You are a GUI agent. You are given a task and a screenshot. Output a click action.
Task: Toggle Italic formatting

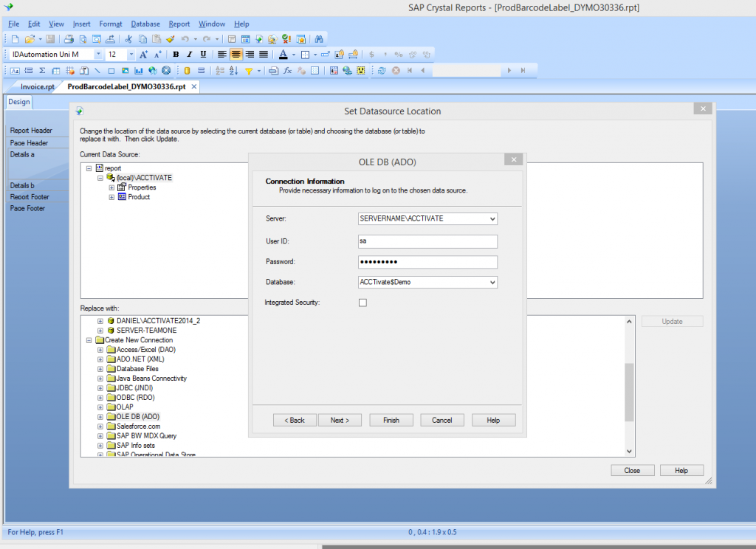point(190,55)
